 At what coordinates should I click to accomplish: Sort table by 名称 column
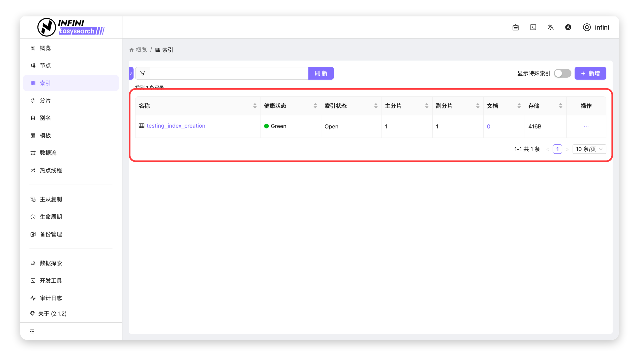click(255, 106)
